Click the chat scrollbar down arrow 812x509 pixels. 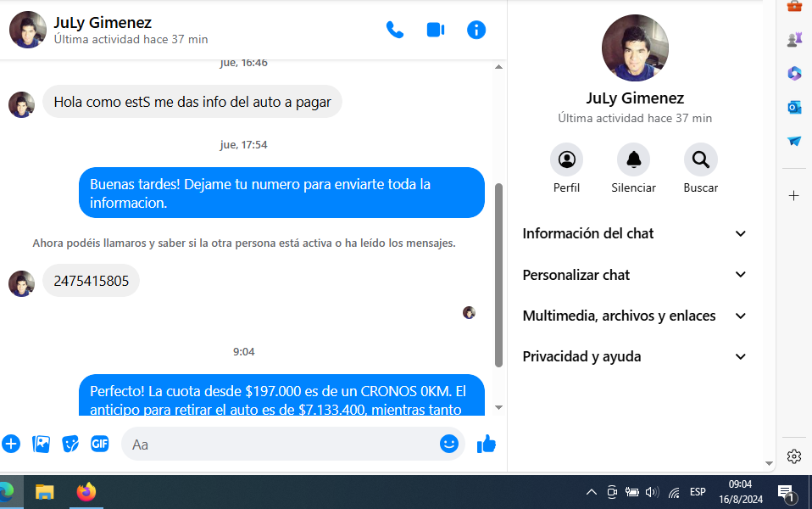point(498,408)
